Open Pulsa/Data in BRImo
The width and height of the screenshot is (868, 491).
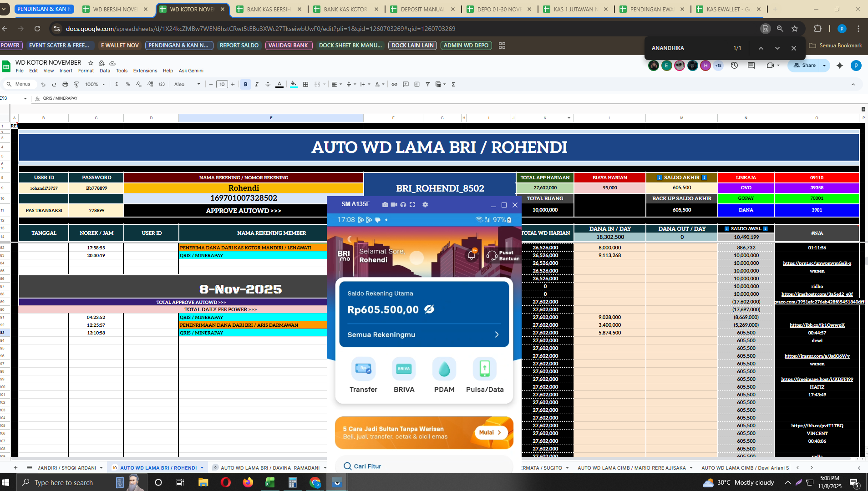(x=485, y=375)
